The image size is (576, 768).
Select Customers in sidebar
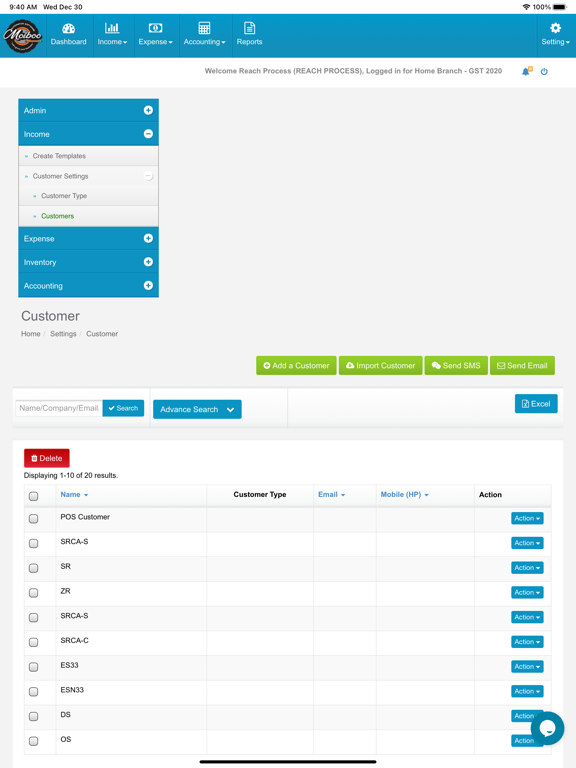point(58,216)
